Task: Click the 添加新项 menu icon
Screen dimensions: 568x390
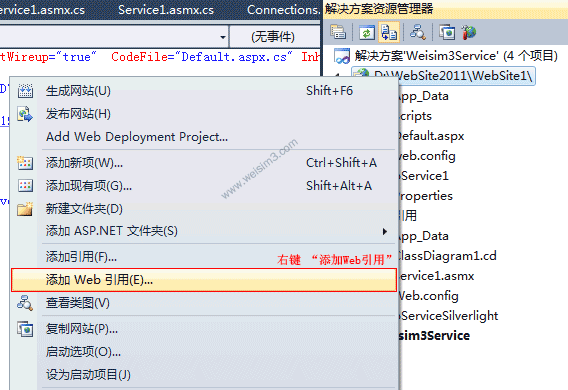Action: coord(25,163)
